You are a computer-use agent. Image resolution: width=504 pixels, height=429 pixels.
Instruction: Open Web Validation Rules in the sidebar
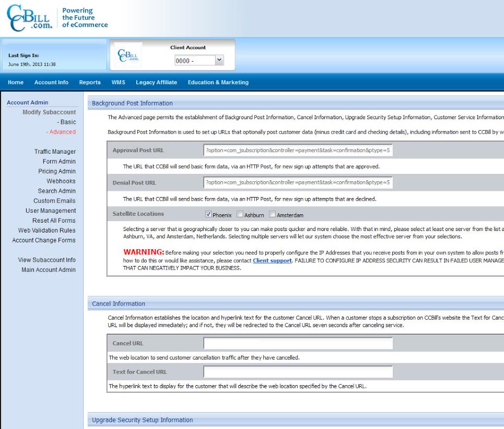point(47,230)
